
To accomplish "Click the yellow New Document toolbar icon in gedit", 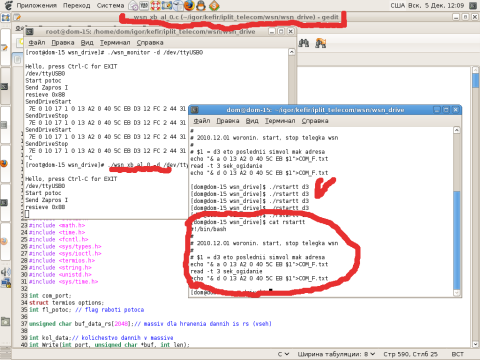I will (x=20, y=43).
